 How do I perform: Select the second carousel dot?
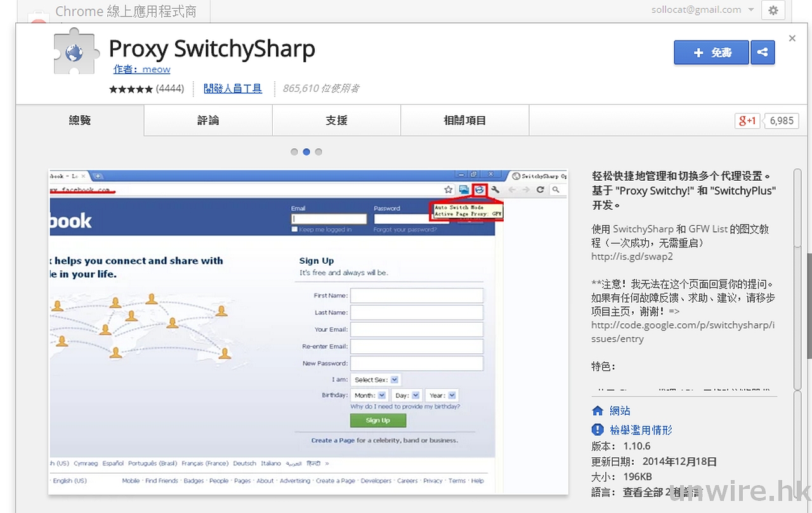(x=306, y=152)
